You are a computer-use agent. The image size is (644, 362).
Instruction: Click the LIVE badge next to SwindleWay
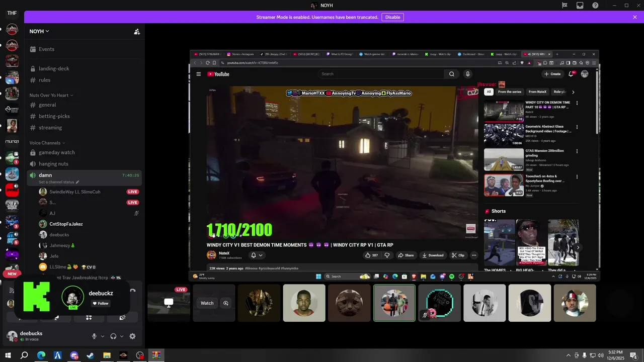point(133,192)
